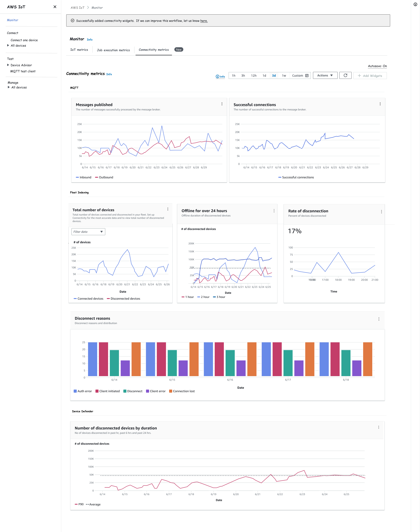Screen dimensions: 420x532
Task: Click the custom range calendar icon
Action: tap(307, 76)
